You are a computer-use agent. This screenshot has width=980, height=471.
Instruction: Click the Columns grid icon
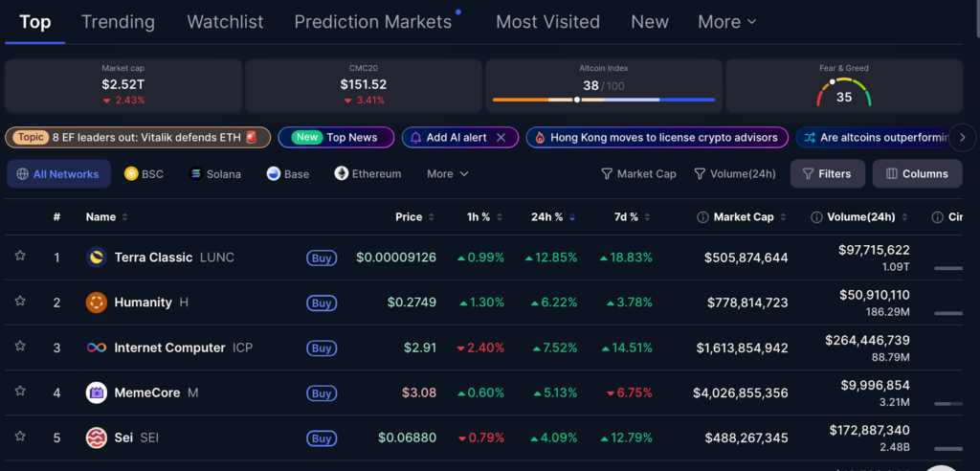tap(892, 174)
